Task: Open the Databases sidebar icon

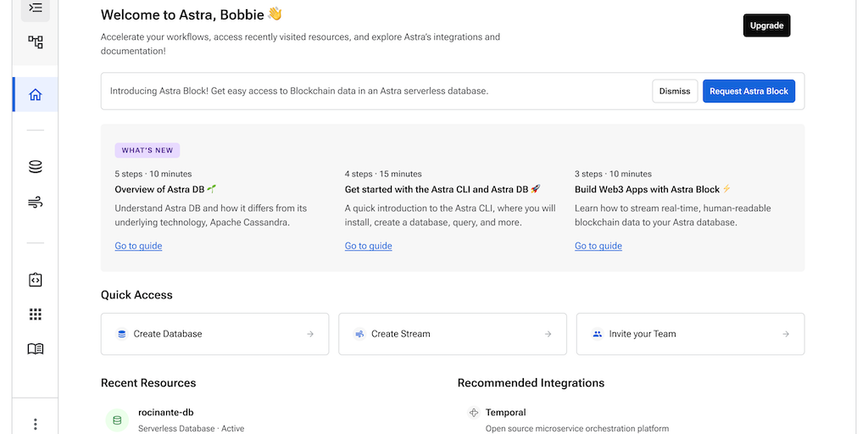Action: [35, 167]
